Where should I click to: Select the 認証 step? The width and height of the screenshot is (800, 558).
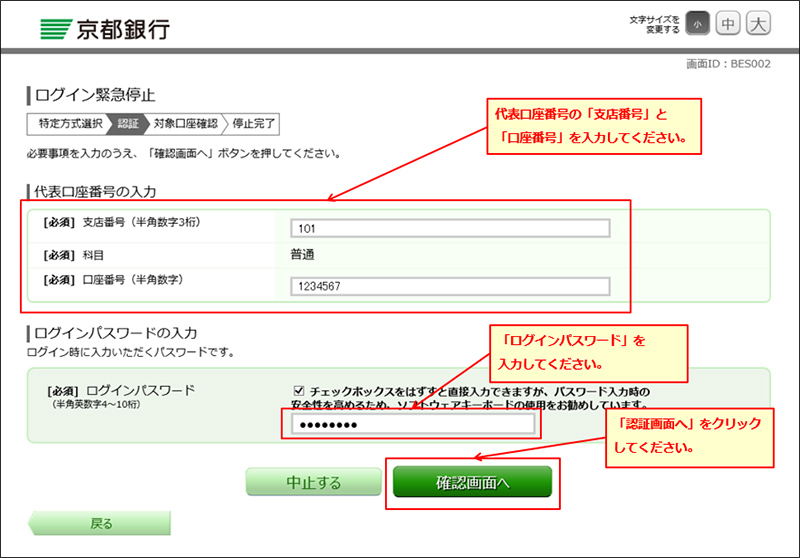pyautogui.click(x=128, y=124)
